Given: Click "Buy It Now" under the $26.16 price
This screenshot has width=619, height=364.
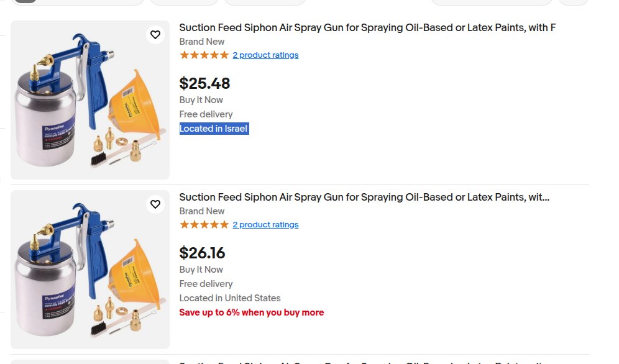Looking at the screenshot, I should pyautogui.click(x=201, y=270).
